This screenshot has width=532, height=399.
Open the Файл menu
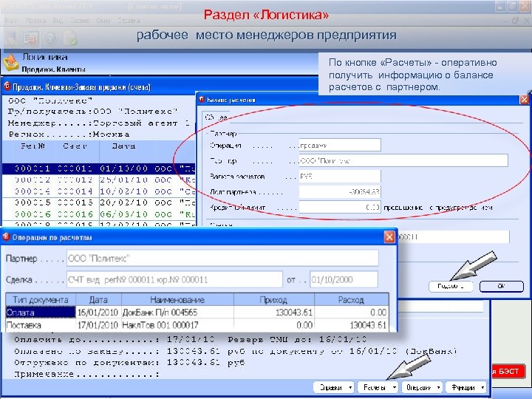pos(11,21)
